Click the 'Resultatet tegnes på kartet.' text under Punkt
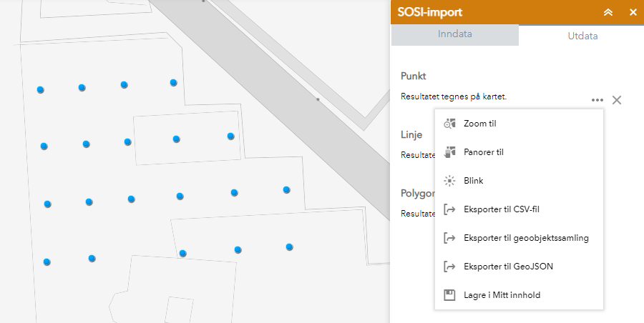The image size is (644, 323). coord(454,97)
